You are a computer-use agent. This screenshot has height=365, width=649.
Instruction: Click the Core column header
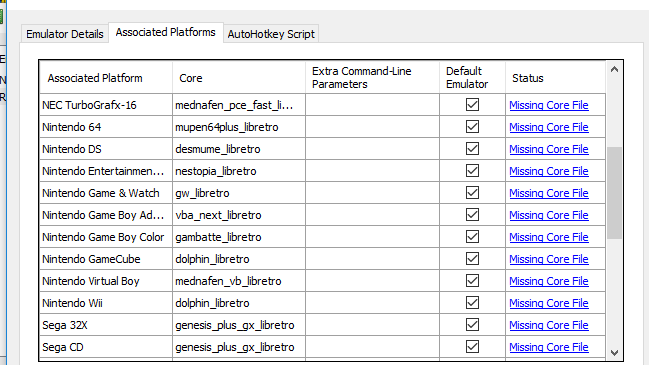coord(239,77)
